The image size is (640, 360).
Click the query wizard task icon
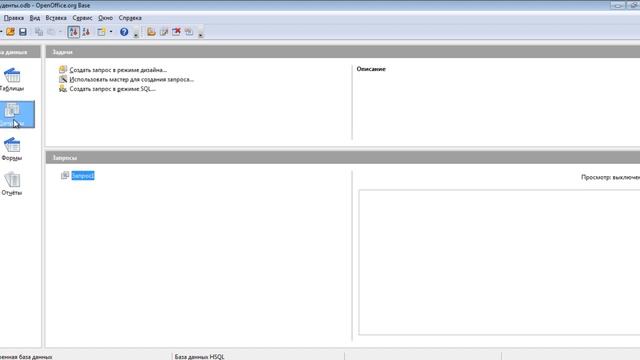point(63,79)
